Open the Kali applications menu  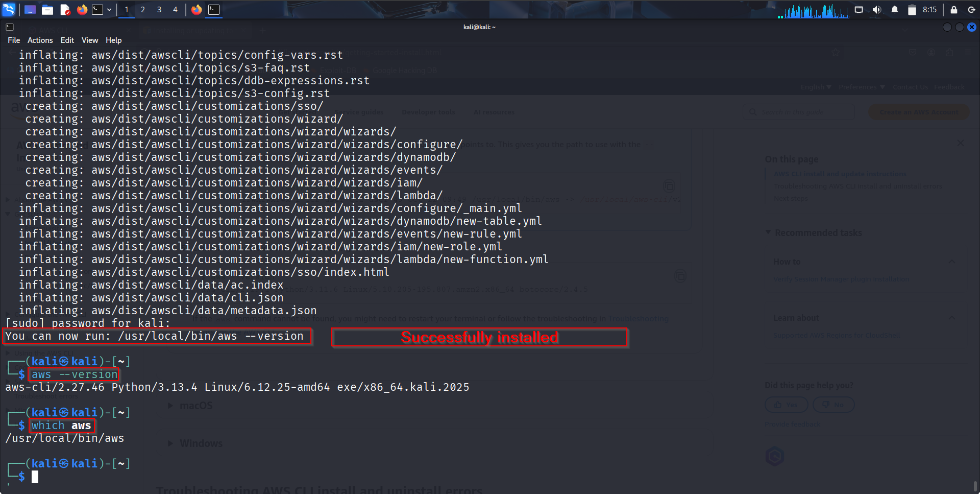pyautogui.click(x=9, y=9)
